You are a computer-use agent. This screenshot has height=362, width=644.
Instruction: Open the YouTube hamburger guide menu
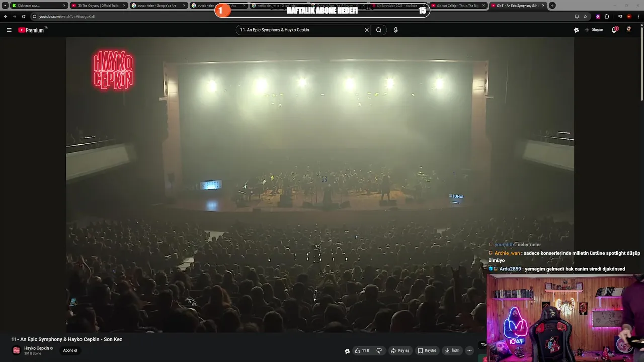(9, 30)
